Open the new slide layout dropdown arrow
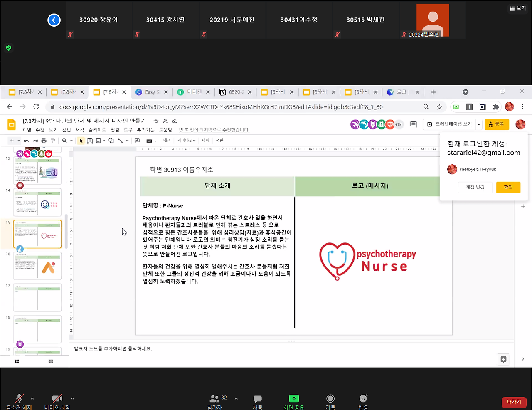 point(19,141)
